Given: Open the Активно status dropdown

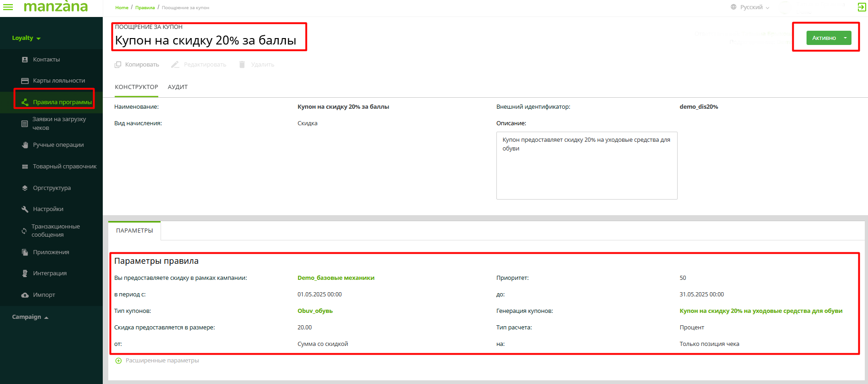Looking at the screenshot, I should point(845,38).
